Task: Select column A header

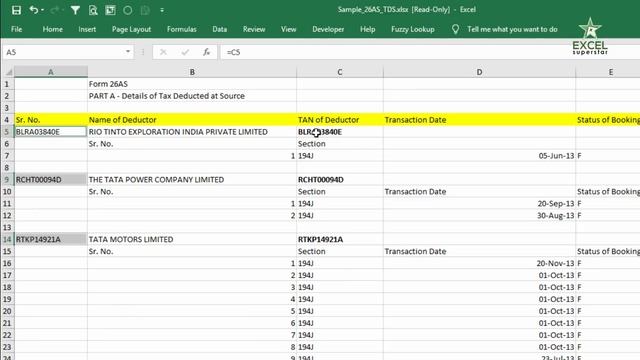Action: [x=51, y=72]
